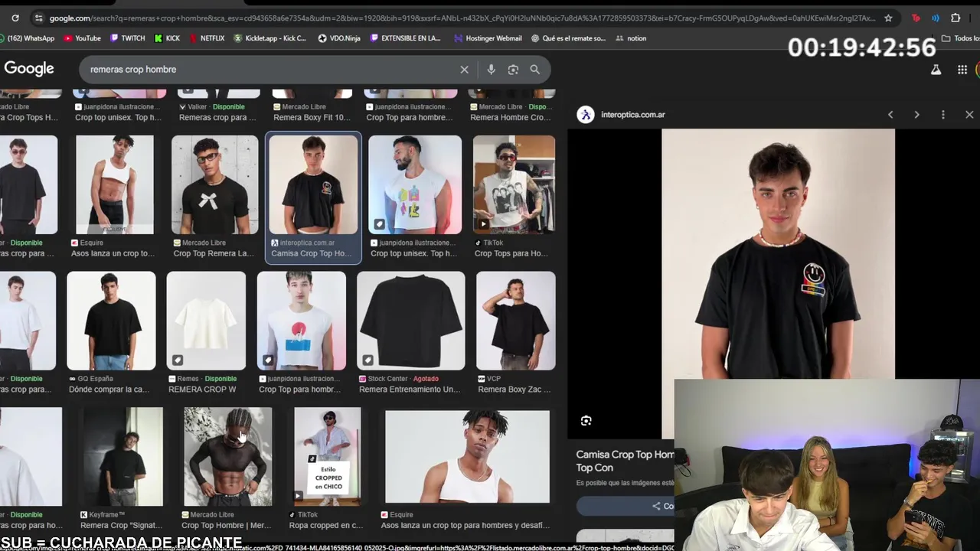This screenshot has width=980, height=551.
Task: Select TikTok 'Crop Tops para Ho...' thumbnail
Action: tap(514, 185)
